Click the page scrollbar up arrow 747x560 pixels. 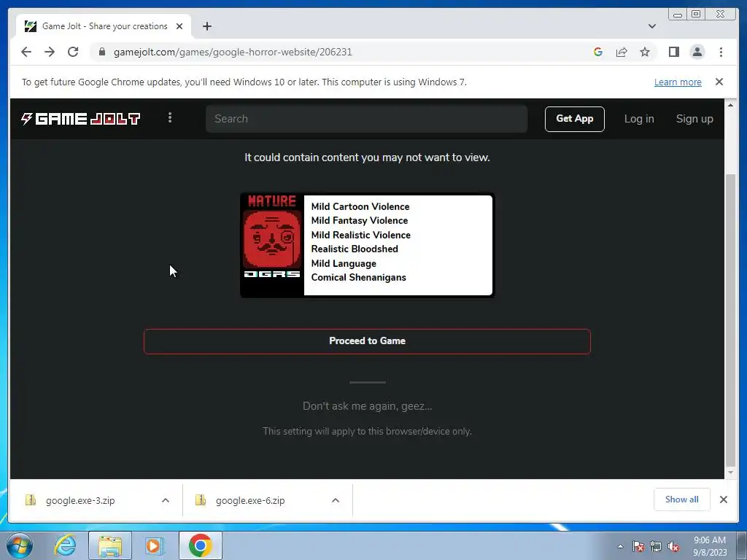(731, 104)
